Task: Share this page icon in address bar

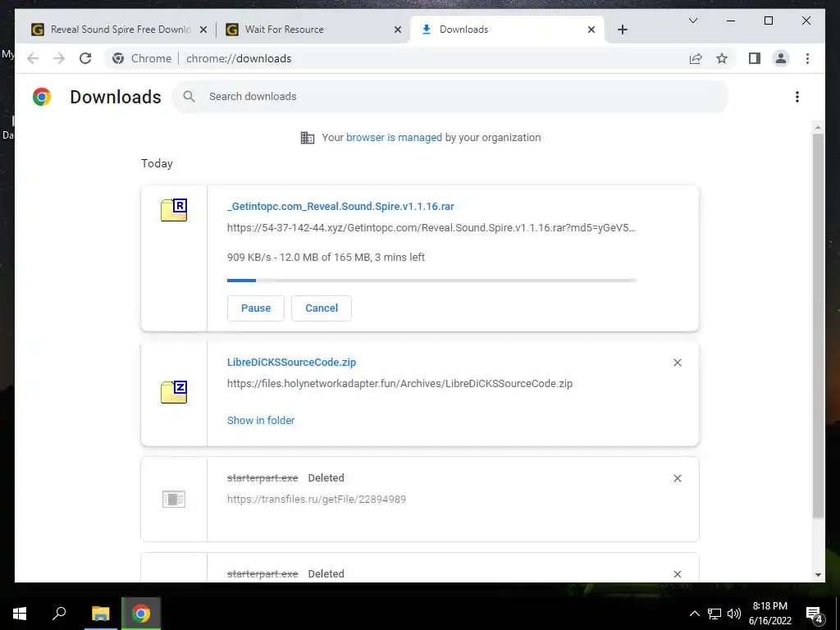Action: pos(696,58)
